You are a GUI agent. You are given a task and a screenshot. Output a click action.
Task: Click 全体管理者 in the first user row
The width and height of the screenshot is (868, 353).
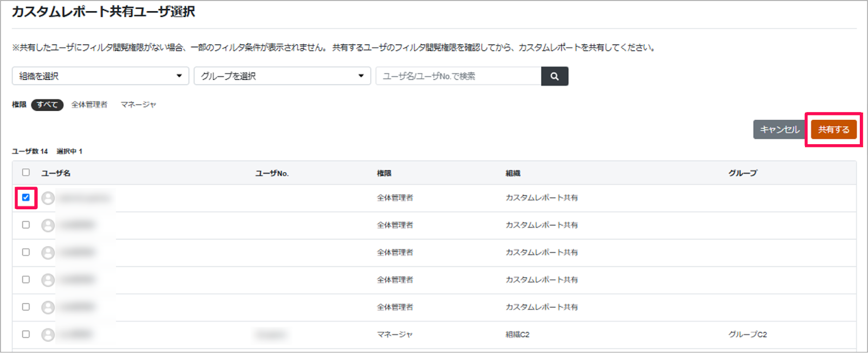pos(395,198)
